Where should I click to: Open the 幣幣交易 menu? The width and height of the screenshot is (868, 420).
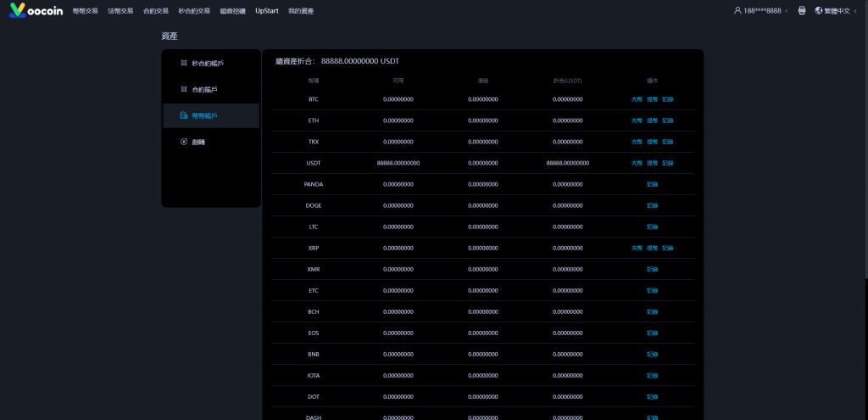coord(85,11)
